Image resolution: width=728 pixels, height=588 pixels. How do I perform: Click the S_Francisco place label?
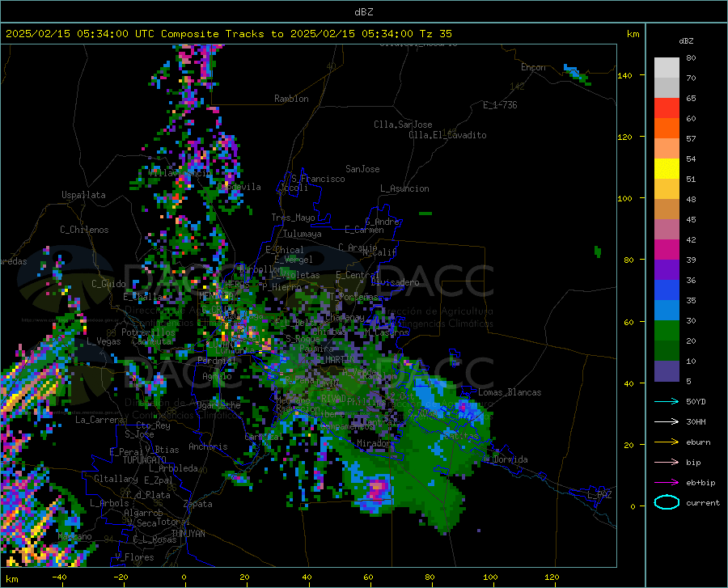(x=318, y=179)
